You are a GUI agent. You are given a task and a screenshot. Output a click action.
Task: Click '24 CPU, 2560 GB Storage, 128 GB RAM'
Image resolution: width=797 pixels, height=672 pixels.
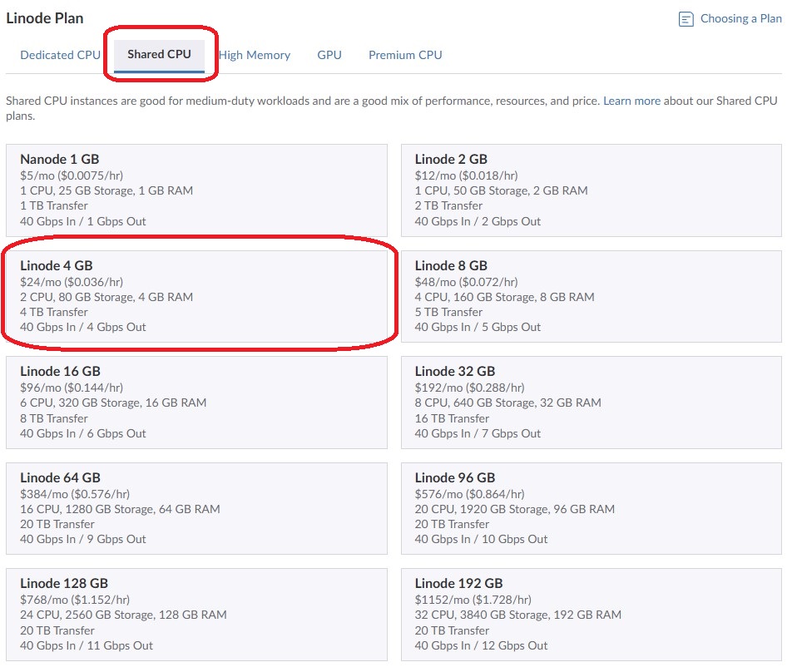click(x=123, y=615)
